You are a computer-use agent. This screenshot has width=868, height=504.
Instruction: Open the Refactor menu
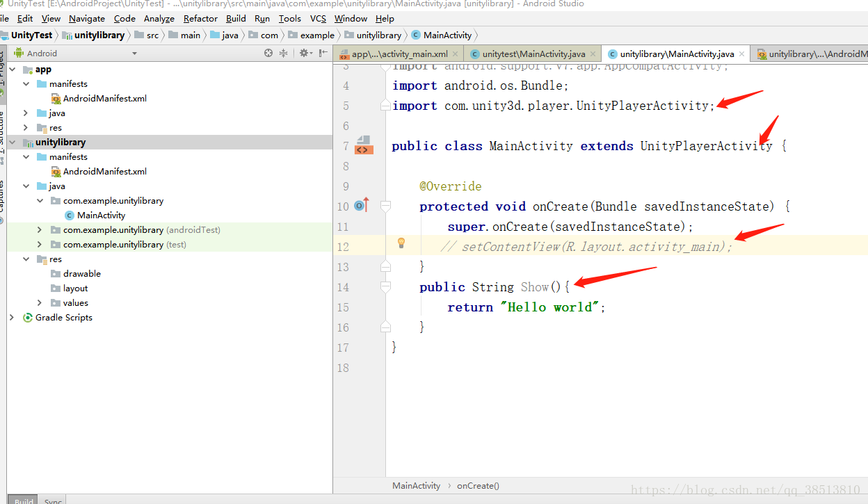[200, 19]
